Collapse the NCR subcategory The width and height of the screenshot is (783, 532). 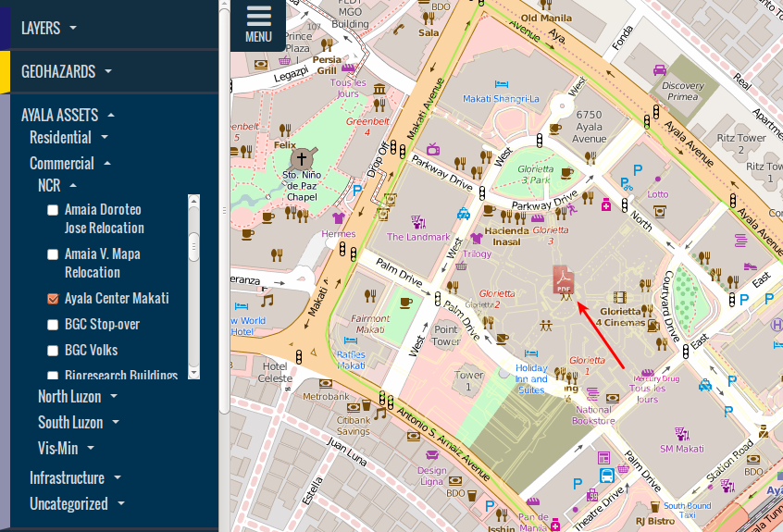57,185
